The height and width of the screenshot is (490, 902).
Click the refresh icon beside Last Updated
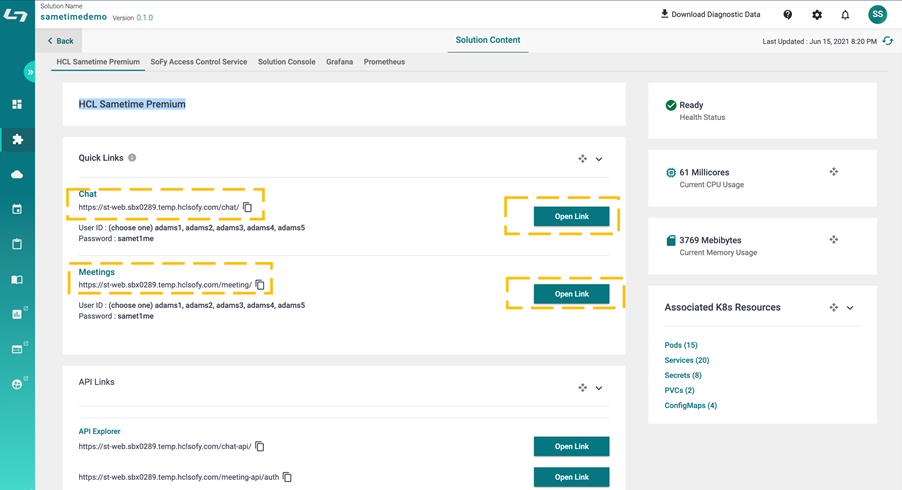pyautogui.click(x=888, y=41)
